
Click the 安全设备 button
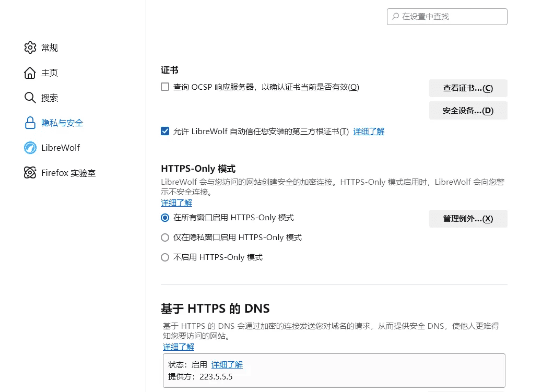[468, 111]
